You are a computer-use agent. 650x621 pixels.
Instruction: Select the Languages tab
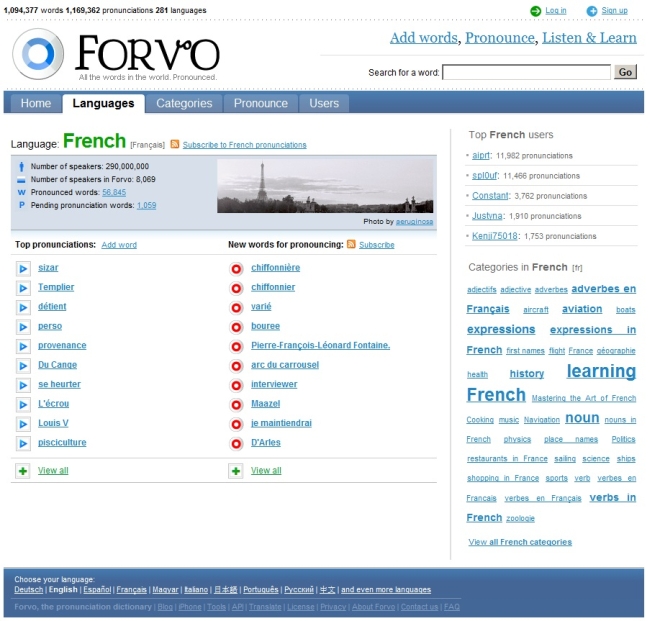coord(103,103)
